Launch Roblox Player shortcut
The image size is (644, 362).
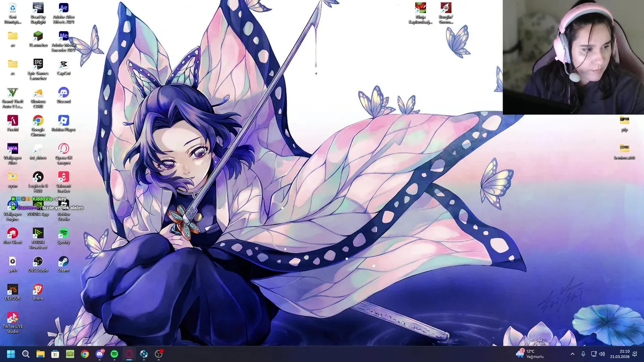[x=63, y=124]
